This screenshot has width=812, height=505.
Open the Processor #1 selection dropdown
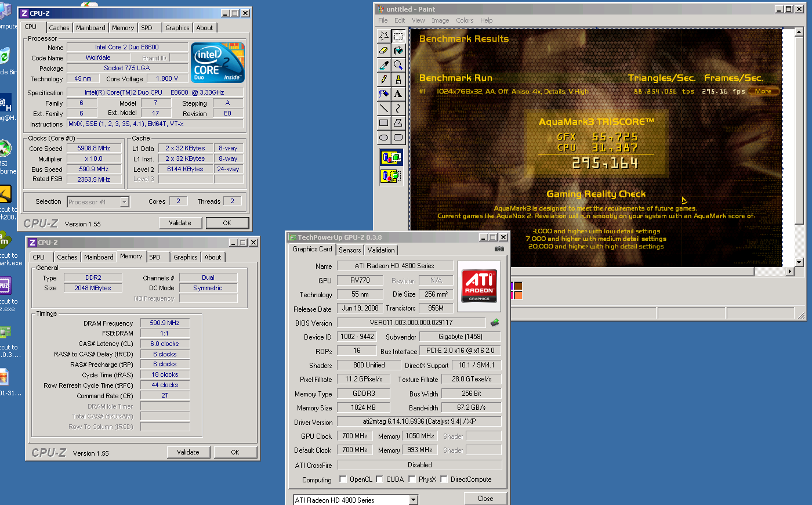coord(124,202)
